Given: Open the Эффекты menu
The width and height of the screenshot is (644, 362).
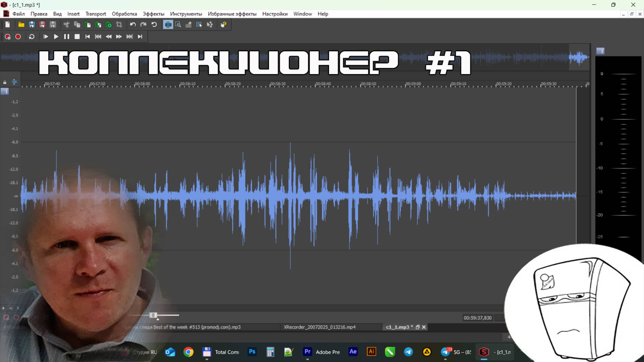Looking at the screenshot, I should 153,14.
